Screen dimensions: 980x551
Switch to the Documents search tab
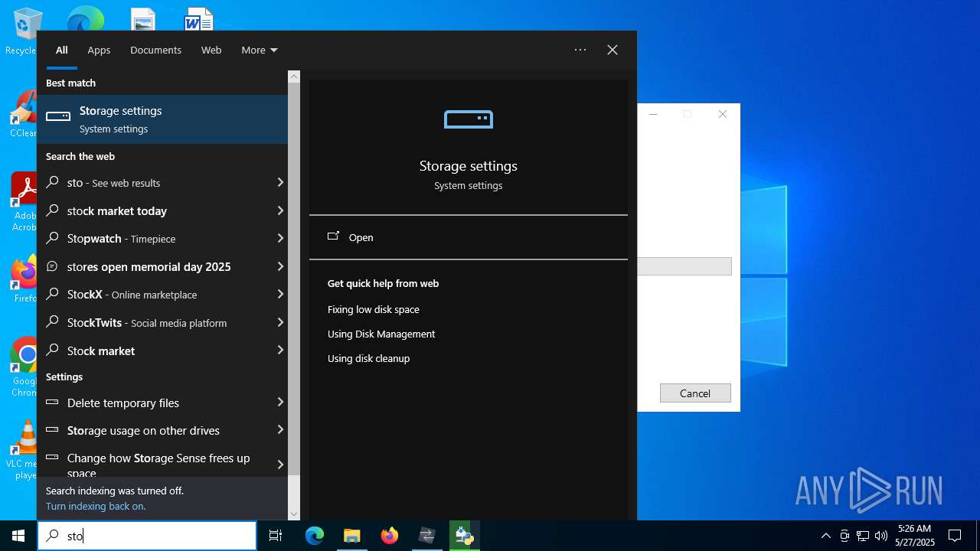(155, 50)
